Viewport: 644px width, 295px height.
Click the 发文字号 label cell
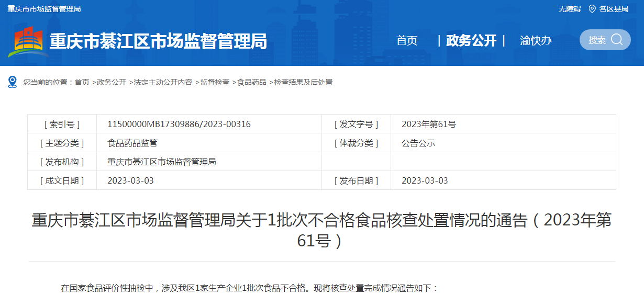[x=357, y=124]
